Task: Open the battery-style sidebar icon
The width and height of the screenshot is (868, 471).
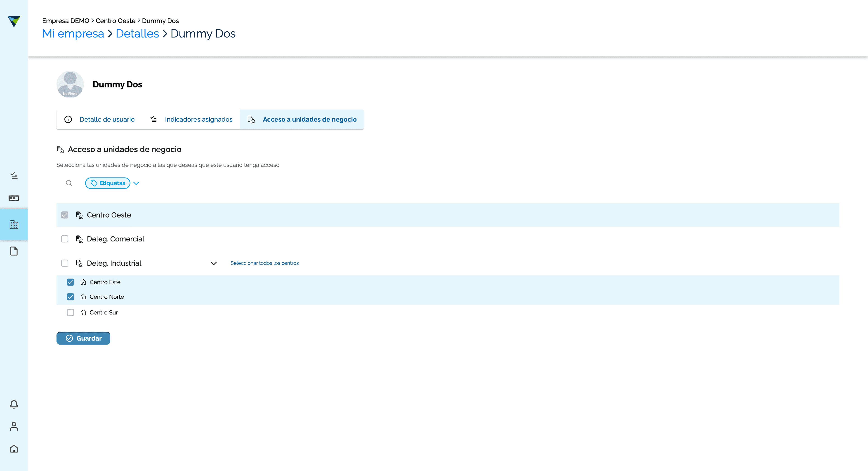Action: [x=14, y=198]
